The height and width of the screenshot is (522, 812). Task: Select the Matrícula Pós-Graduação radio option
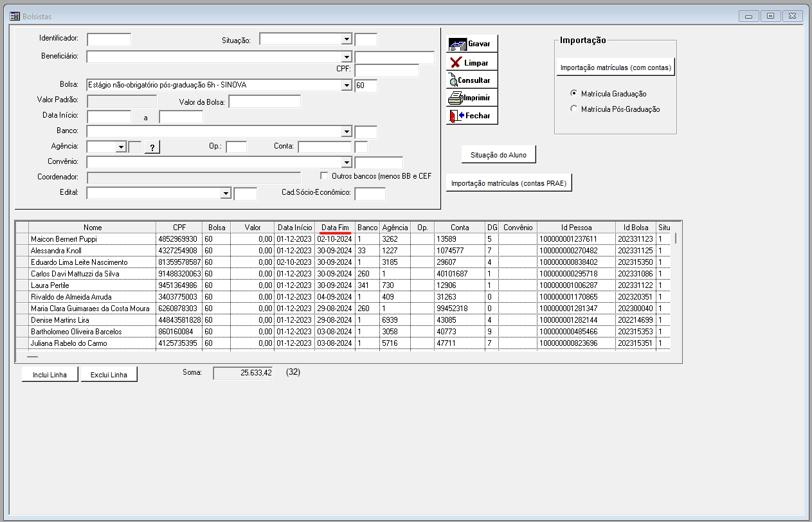click(x=574, y=109)
